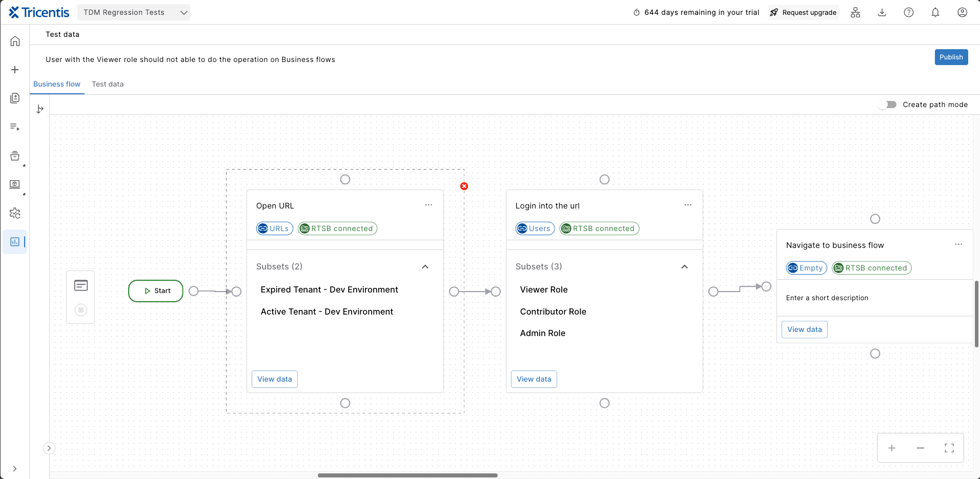This screenshot has height=479, width=980.
Task: Click the download icon in header
Action: tap(882, 12)
